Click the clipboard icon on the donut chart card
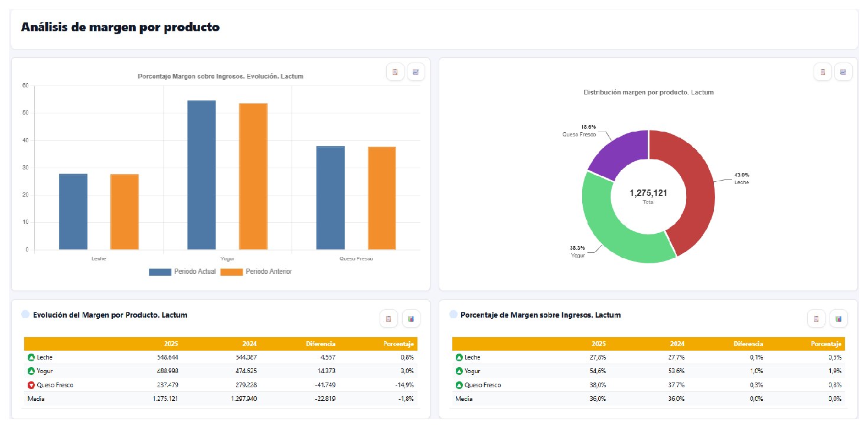This screenshot has width=868, height=428. click(x=823, y=72)
